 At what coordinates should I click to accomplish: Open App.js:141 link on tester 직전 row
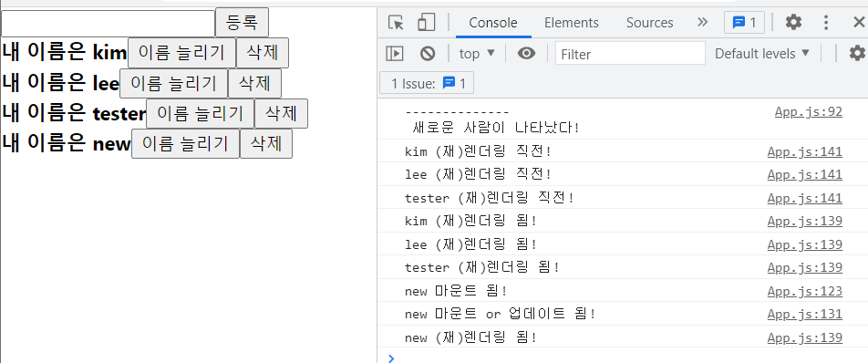[805, 198]
